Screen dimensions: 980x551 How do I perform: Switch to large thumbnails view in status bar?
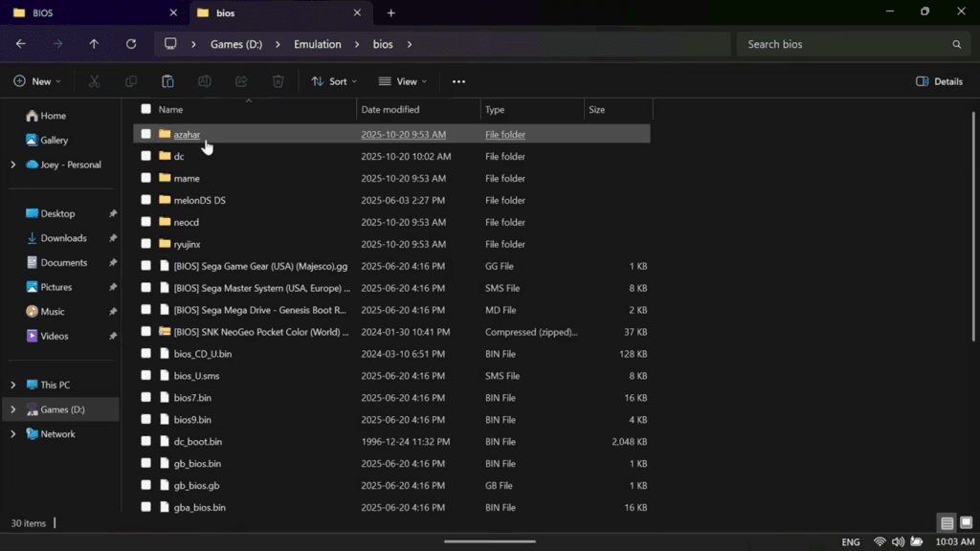pos(968,523)
